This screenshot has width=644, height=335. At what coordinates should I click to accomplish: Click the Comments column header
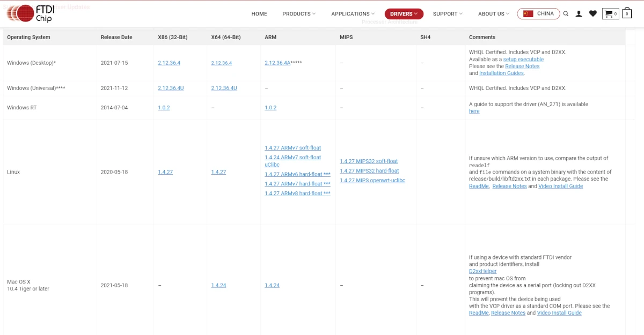[482, 38]
